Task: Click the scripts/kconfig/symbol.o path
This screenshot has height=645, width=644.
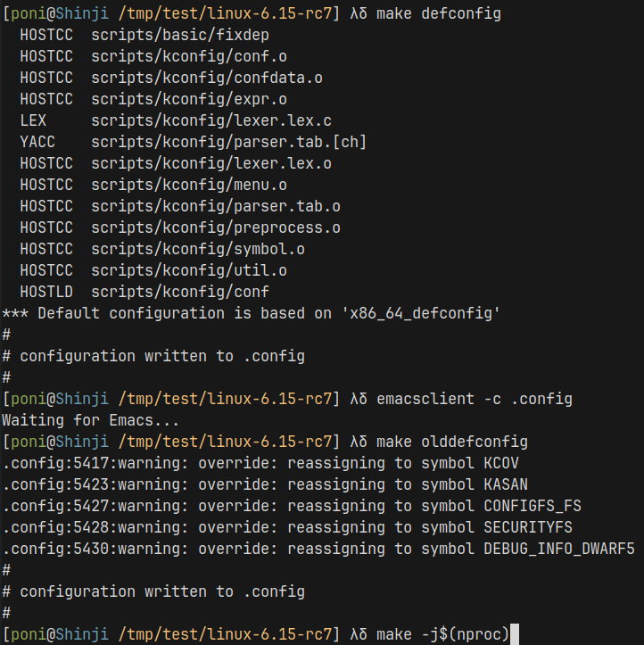Action: (x=197, y=249)
